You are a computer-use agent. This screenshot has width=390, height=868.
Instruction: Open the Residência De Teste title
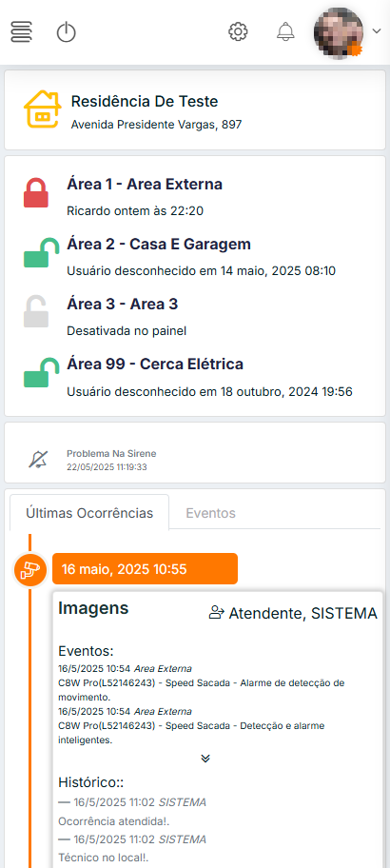click(x=145, y=102)
